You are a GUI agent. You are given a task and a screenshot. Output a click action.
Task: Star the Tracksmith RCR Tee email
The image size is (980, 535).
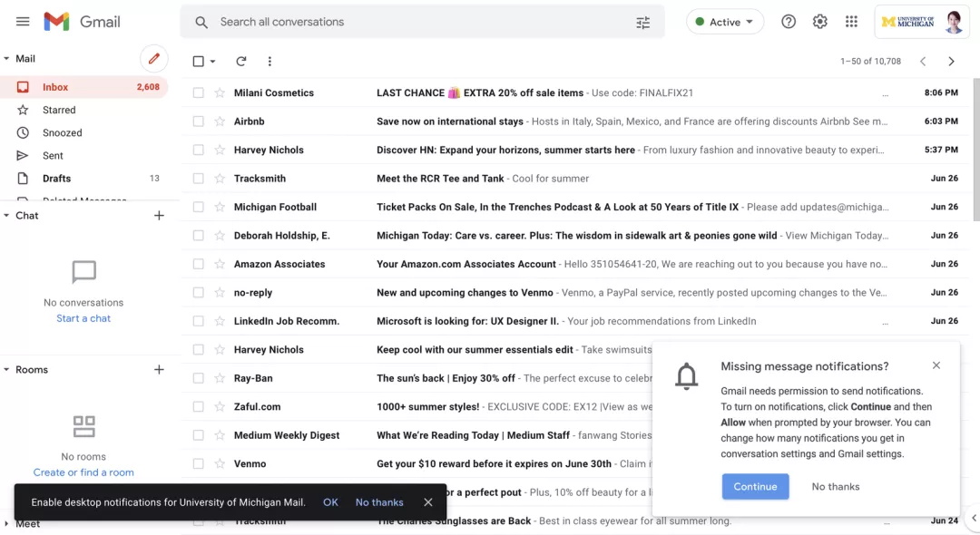[220, 179]
